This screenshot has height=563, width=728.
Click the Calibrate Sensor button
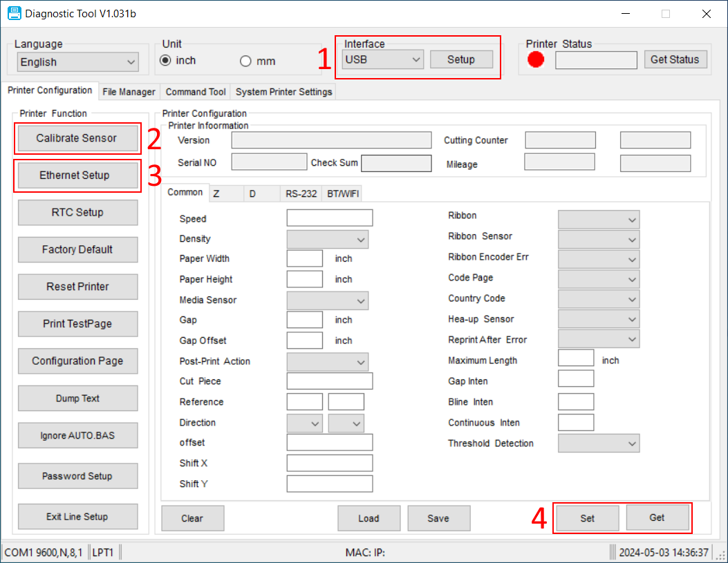[x=77, y=138]
